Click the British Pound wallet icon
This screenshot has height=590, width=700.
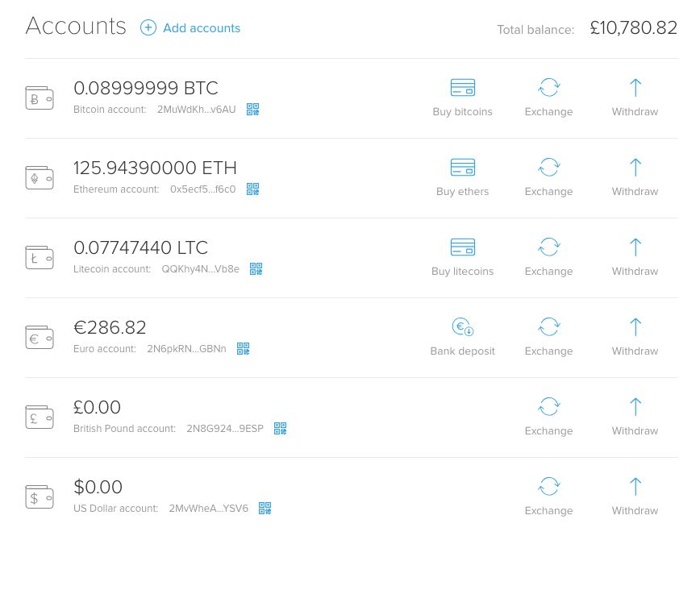click(40, 417)
